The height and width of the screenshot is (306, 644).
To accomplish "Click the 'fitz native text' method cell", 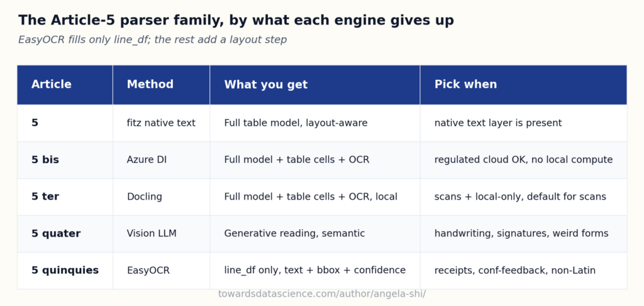I will 161,123.
